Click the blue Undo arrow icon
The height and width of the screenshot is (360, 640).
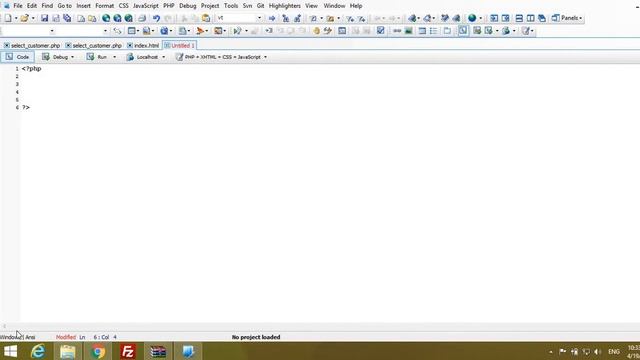click(156, 18)
